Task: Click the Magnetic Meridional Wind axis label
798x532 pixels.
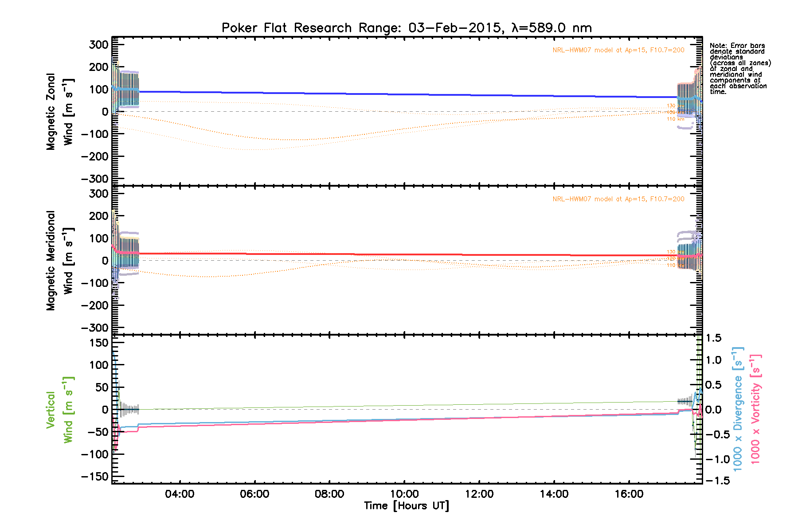Action: (59, 261)
